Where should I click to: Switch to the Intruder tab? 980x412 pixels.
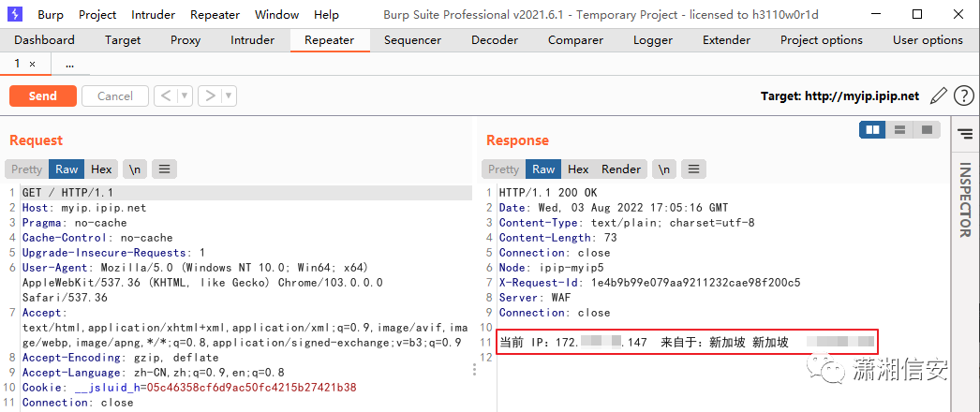coord(253,40)
